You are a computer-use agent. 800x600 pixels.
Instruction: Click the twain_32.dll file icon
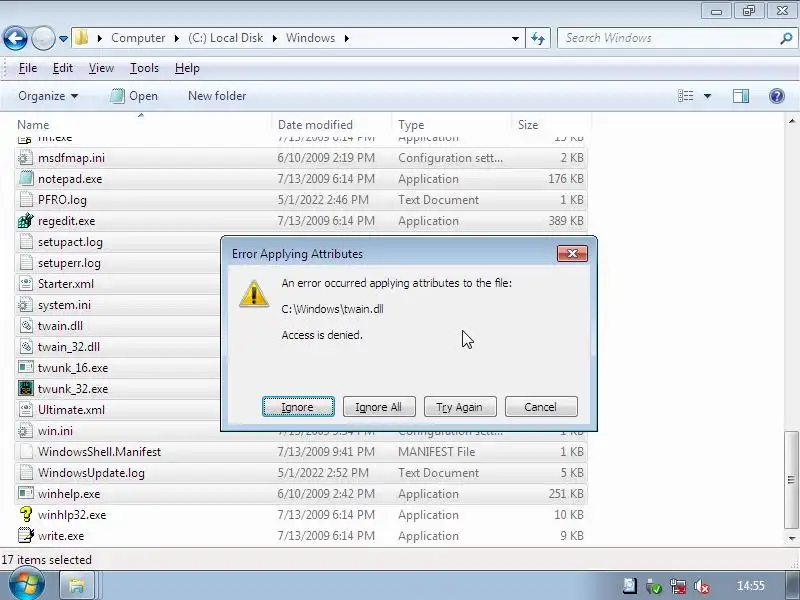tap(25, 347)
